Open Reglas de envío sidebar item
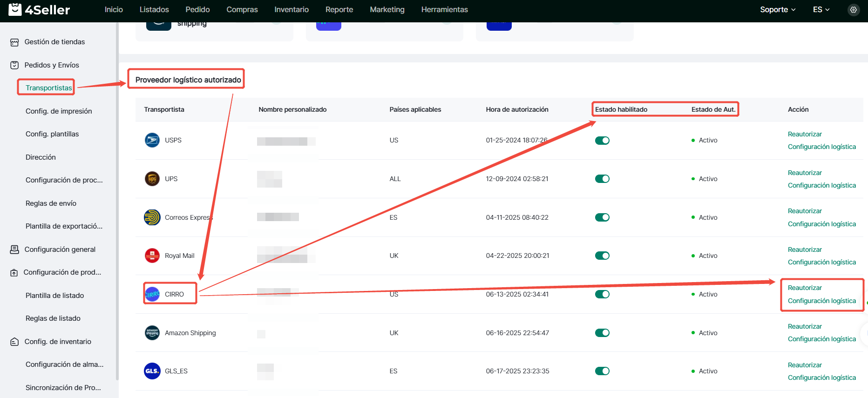 pos(51,203)
